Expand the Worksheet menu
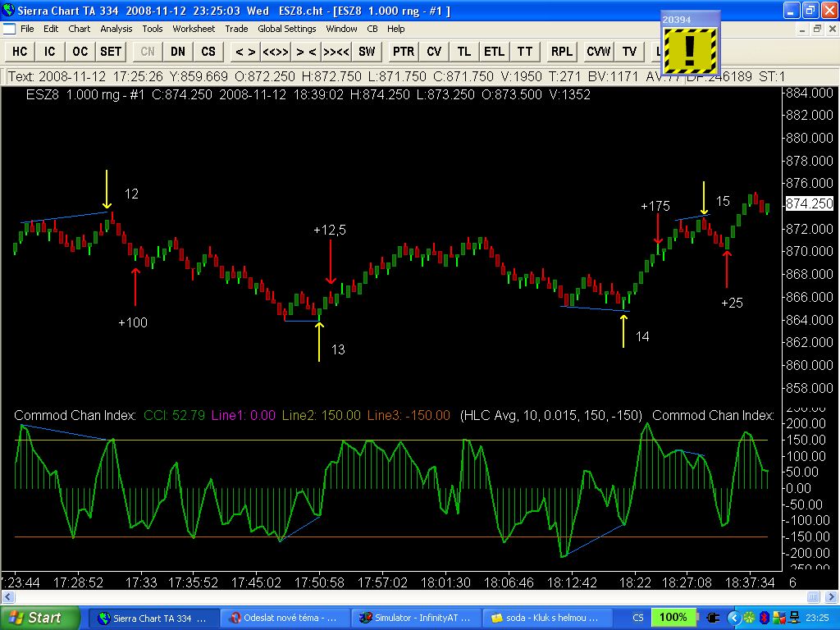Image resolution: width=840 pixels, height=630 pixels. point(194,29)
